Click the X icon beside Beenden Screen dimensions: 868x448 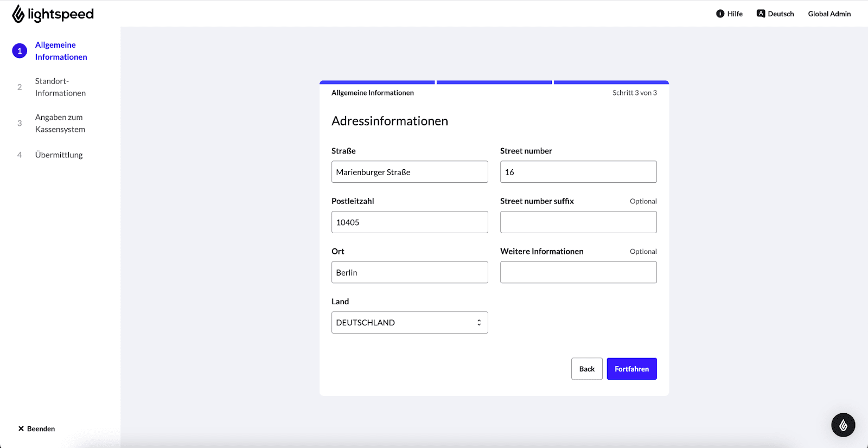tap(21, 428)
